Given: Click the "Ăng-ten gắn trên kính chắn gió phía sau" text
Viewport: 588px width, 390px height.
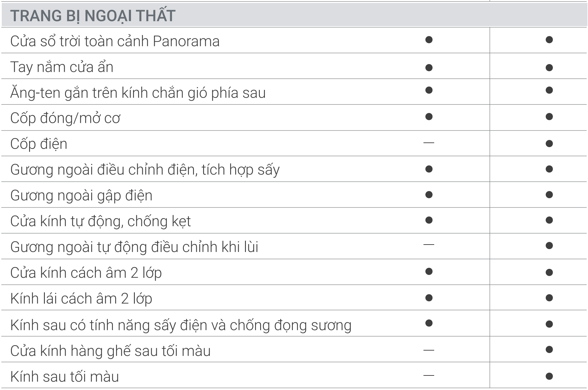Looking at the screenshot, I should pos(138,93).
